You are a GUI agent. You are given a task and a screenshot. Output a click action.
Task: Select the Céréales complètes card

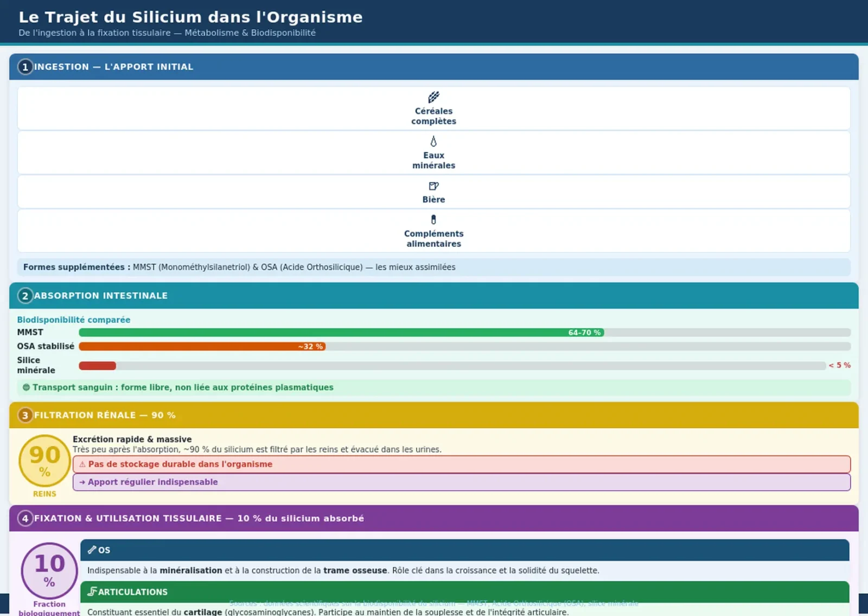pos(433,109)
